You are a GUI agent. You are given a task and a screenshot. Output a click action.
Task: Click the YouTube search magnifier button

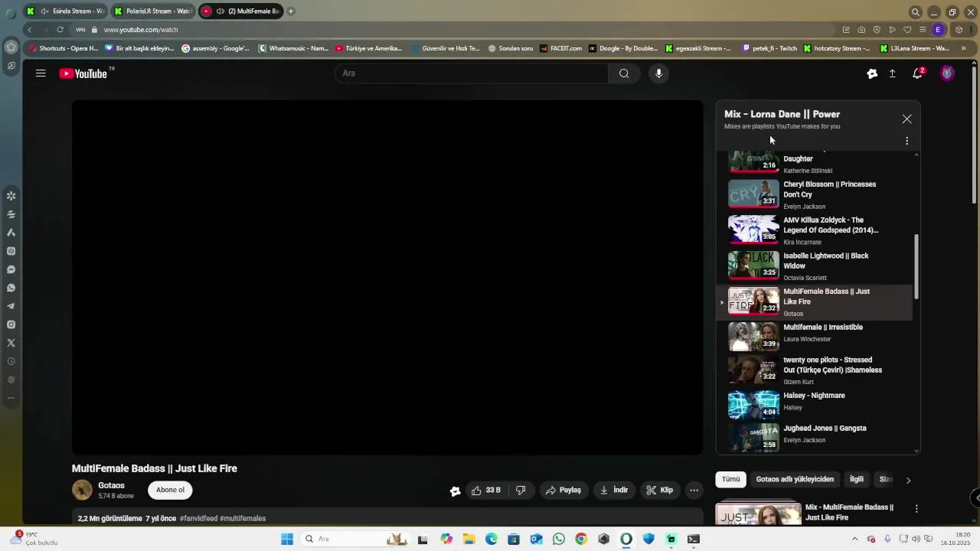pyautogui.click(x=624, y=73)
